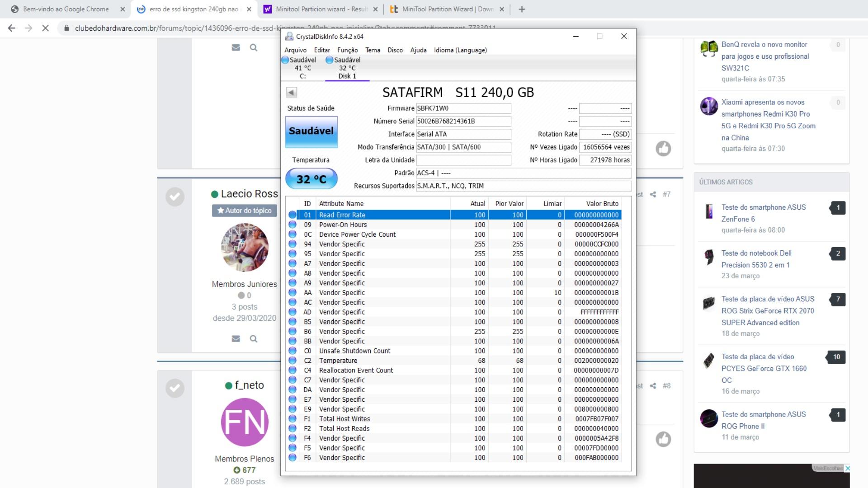Click the Saudável status badge icon
Screen dimensions: 868x488
point(311,131)
